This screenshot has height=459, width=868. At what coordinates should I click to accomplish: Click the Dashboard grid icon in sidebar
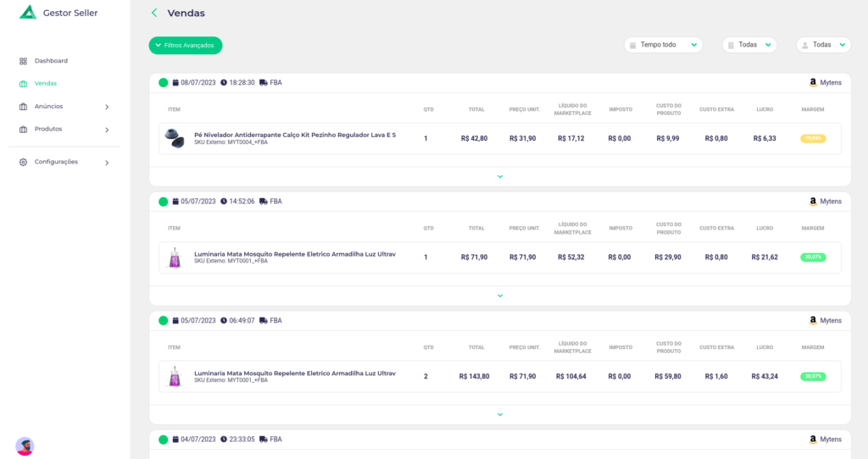24,61
